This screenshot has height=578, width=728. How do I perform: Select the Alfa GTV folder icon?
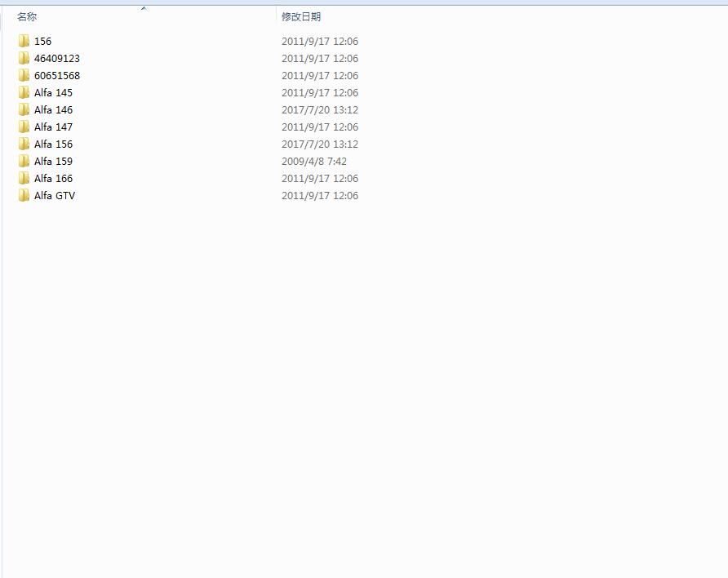coord(24,195)
